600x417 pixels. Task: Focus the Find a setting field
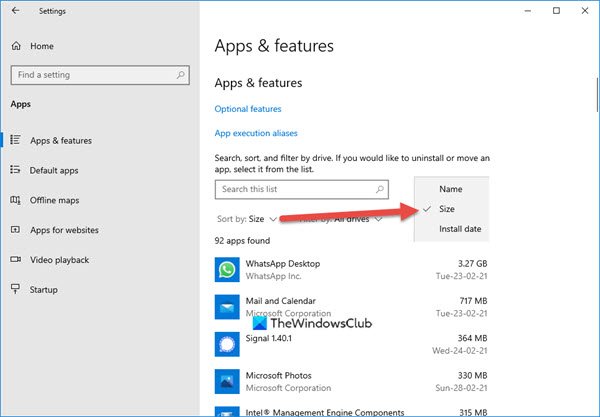click(x=100, y=75)
